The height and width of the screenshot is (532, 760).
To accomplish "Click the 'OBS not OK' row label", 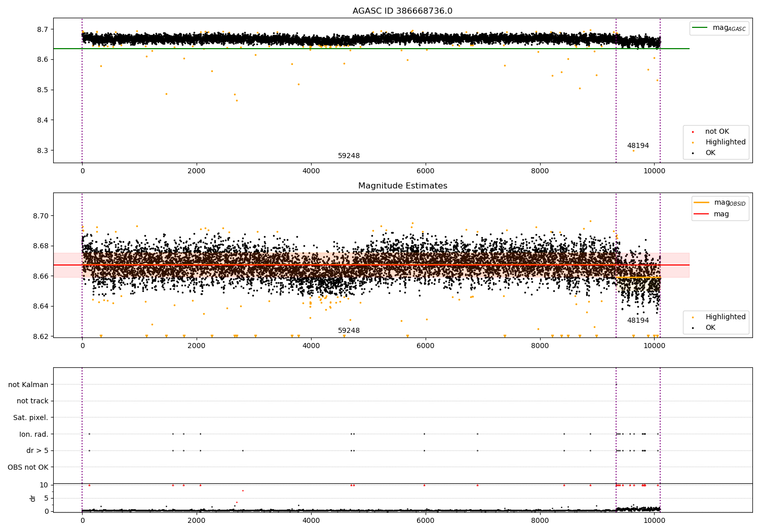I will [x=28, y=467].
